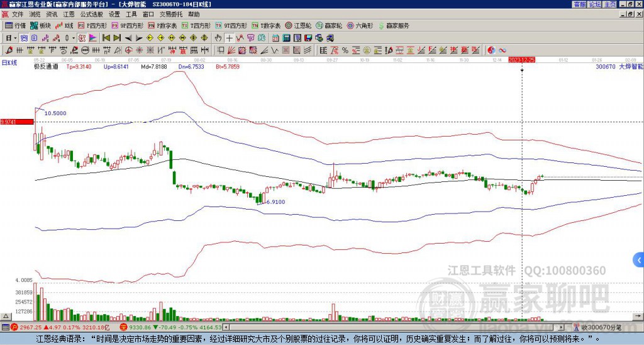Click the red 9.9741 price tag
The height and width of the screenshot is (345, 644).
coord(17,122)
